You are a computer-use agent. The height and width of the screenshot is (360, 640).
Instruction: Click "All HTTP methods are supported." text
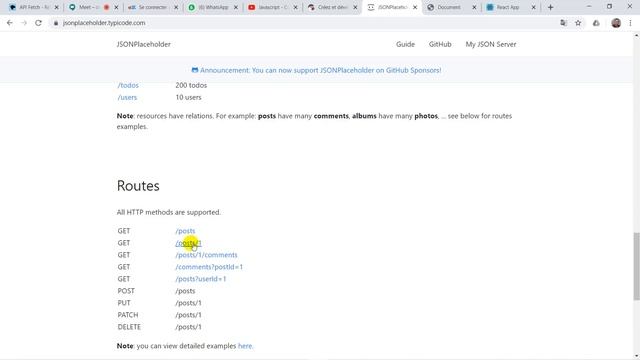pos(169,212)
